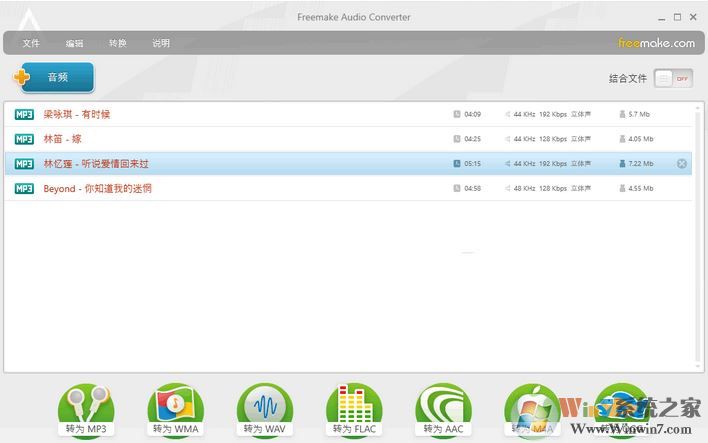Viewport: 708px width, 443px height.
Task: Choose the 转为 WAV waveform icon
Action: [265, 410]
